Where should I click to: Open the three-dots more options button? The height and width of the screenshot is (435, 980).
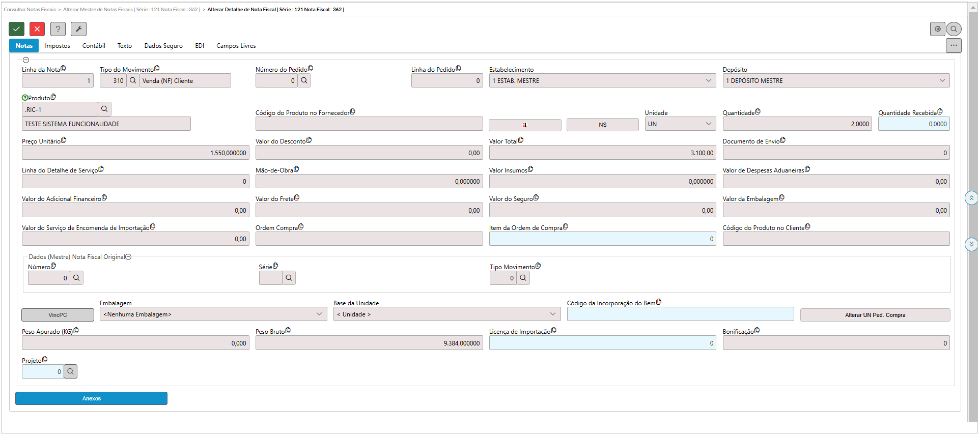pyautogui.click(x=954, y=45)
